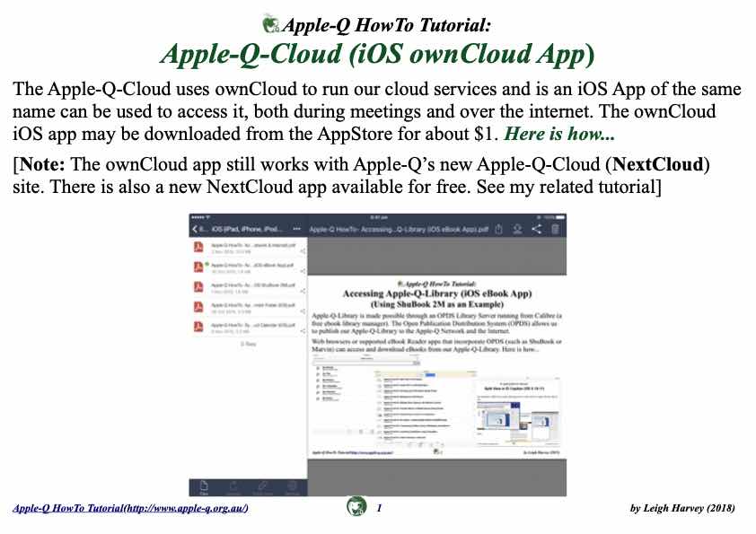
Task: Tap the Open In icon in preview toolbar
Action: (x=499, y=229)
